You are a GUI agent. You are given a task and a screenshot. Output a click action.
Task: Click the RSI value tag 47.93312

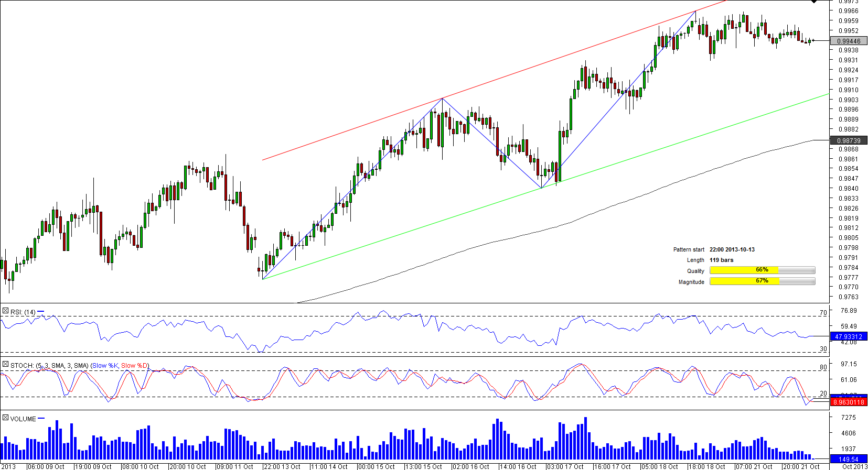(x=849, y=336)
